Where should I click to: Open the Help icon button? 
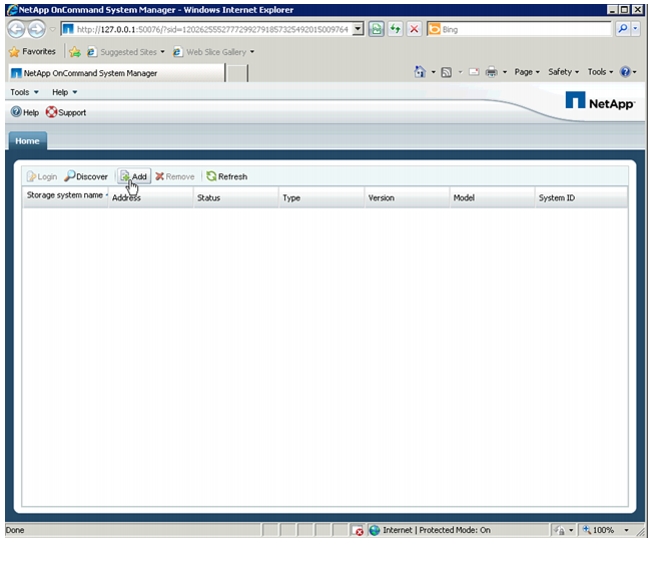point(24,112)
